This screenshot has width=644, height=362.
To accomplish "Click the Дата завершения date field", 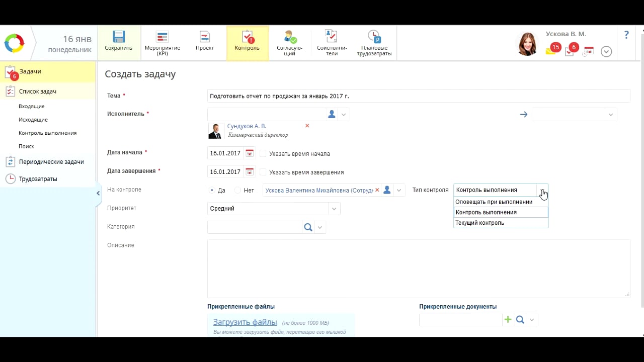I will point(225,172).
